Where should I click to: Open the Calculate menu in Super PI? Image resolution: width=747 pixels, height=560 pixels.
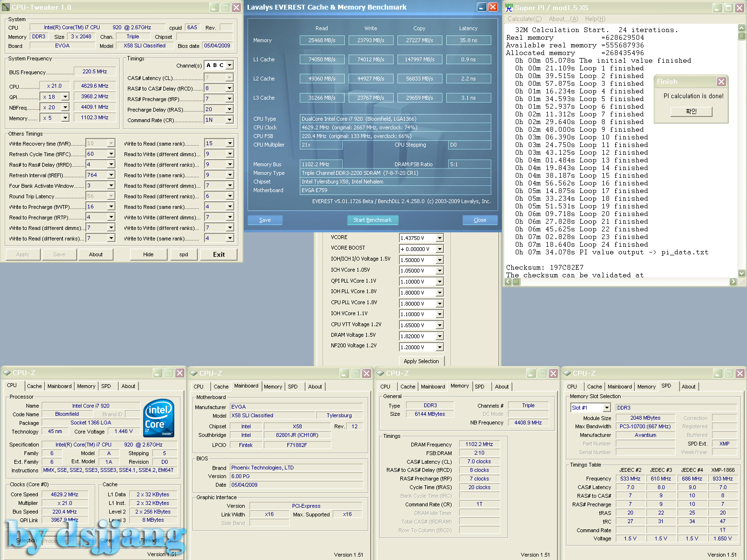click(524, 19)
